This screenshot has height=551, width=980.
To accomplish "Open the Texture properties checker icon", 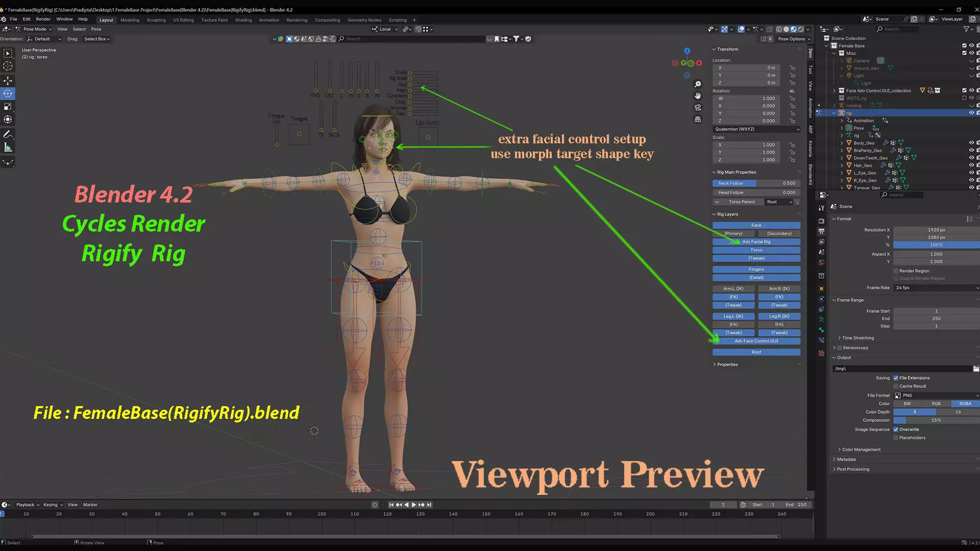I will pyautogui.click(x=821, y=353).
